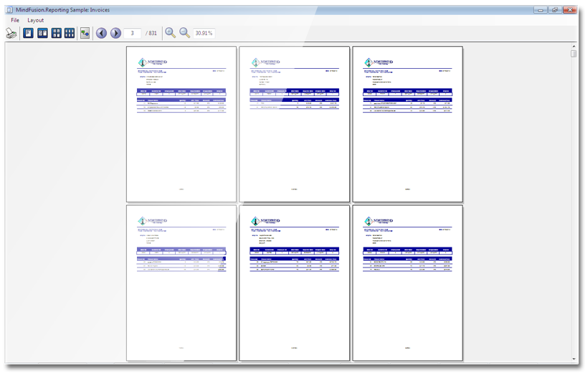Click the 30.91% zoom level field

click(x=204, y=33)
